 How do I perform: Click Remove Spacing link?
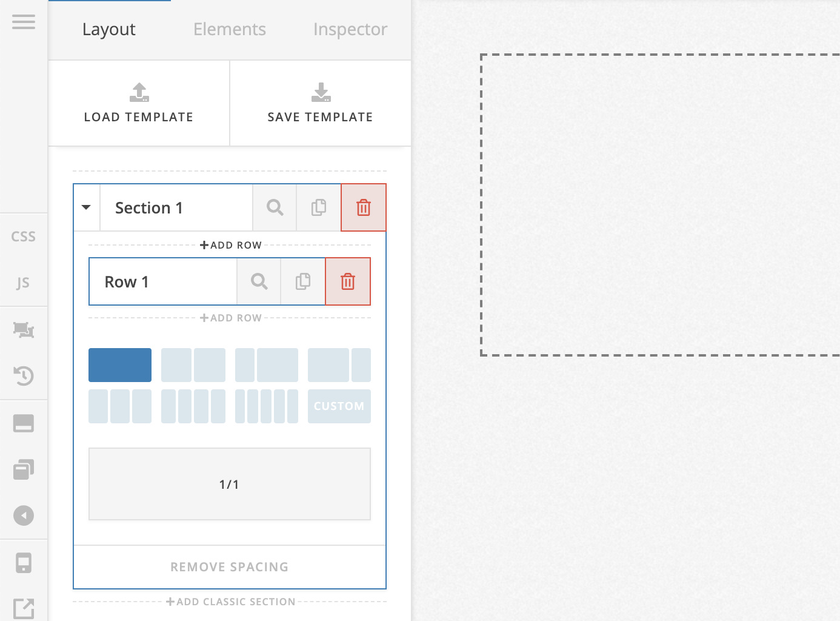tap(230, 567)
